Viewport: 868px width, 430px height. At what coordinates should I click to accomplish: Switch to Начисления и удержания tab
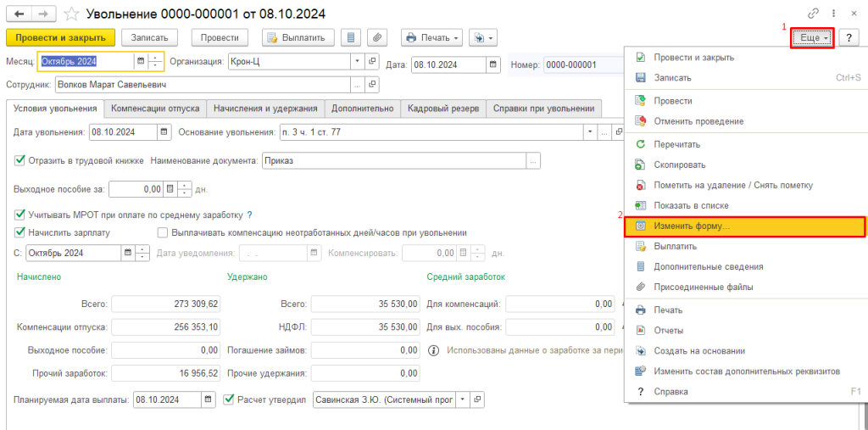[265, 109]
